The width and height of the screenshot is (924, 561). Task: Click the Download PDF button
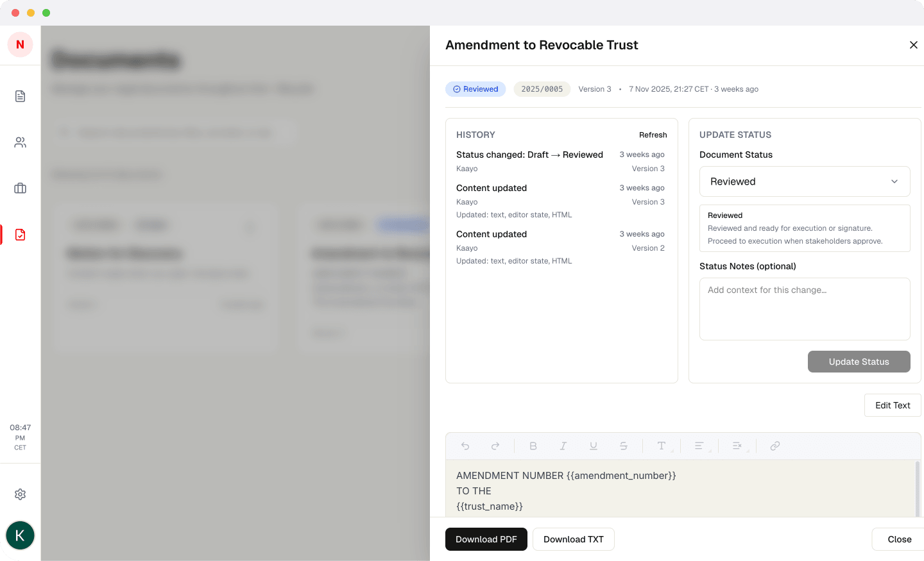click(x=486, y=539)
